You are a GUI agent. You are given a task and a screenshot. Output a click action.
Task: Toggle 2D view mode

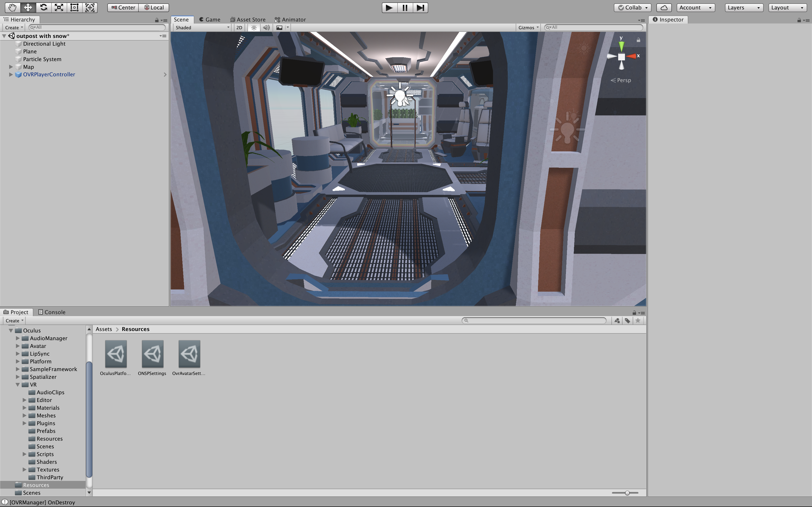pos(239,28)
